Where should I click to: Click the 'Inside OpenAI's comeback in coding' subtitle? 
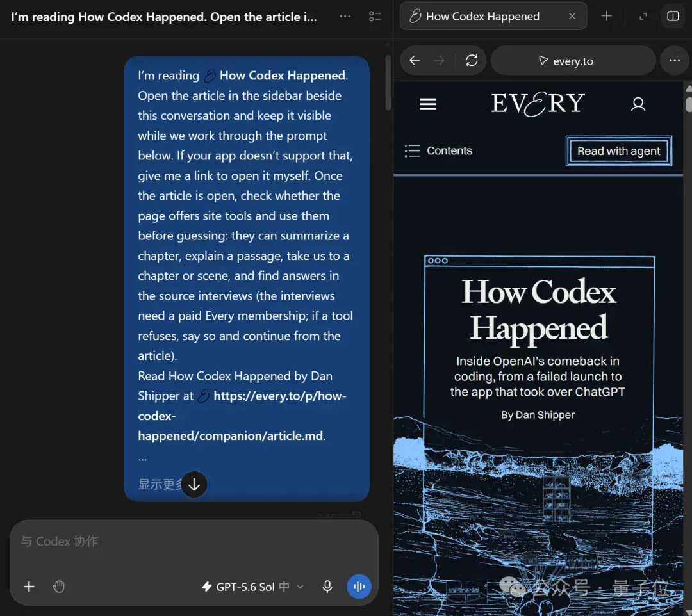tap(538, 377)
